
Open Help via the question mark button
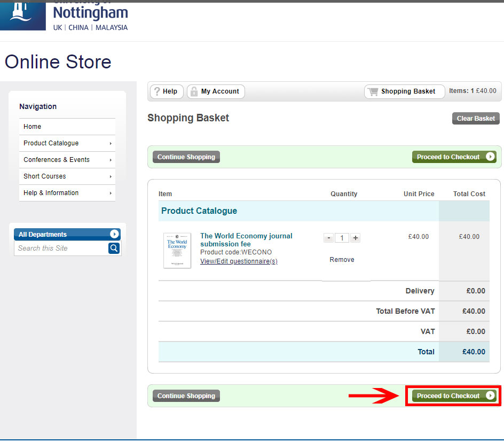pyautogui.click(x=166, y=91)
